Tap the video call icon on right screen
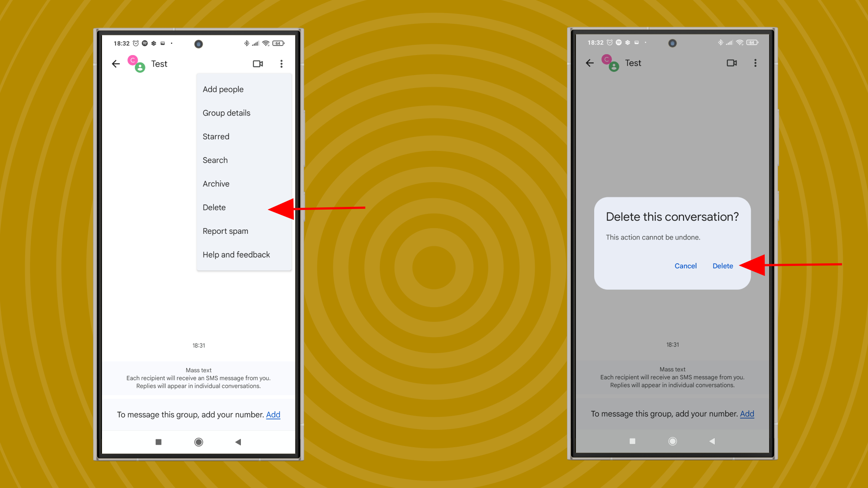868x488 pixels. [x=731, y=62]
